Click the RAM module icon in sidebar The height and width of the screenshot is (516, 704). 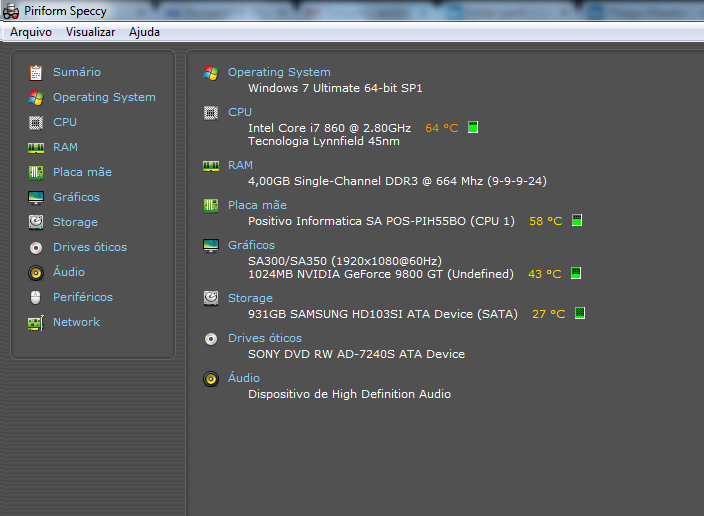tap(36, 148)
